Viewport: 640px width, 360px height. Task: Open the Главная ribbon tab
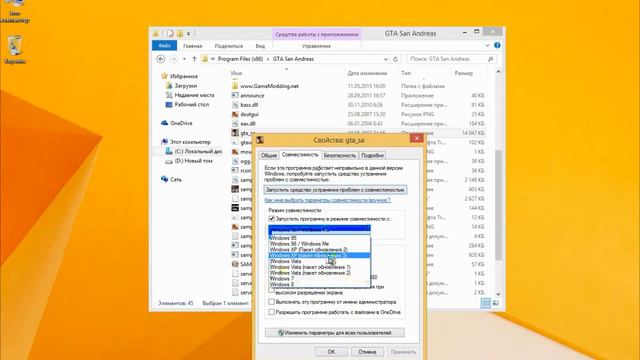pyautogui.click(x=193, y=46)
